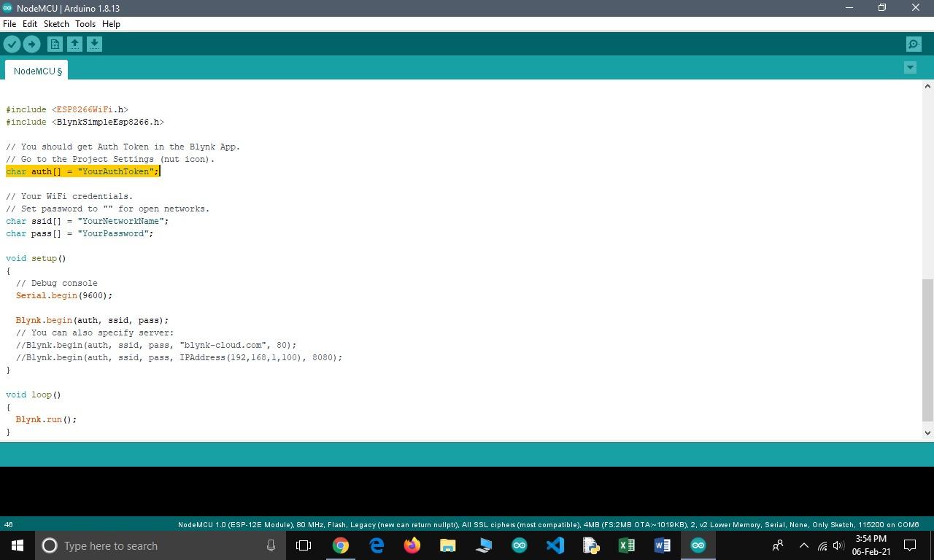Click the IPAddress(192,168,1,100) commented line

pyautogui.click(x=179, y=357)
